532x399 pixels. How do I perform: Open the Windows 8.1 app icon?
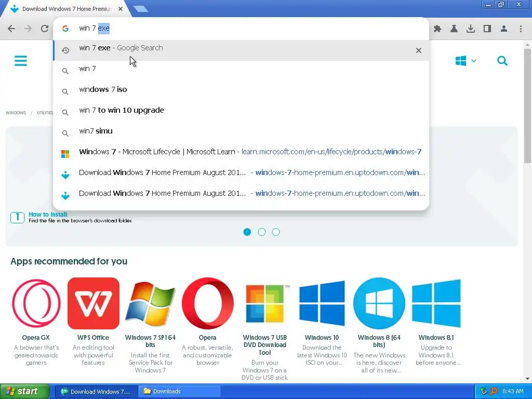coord(436,303)
